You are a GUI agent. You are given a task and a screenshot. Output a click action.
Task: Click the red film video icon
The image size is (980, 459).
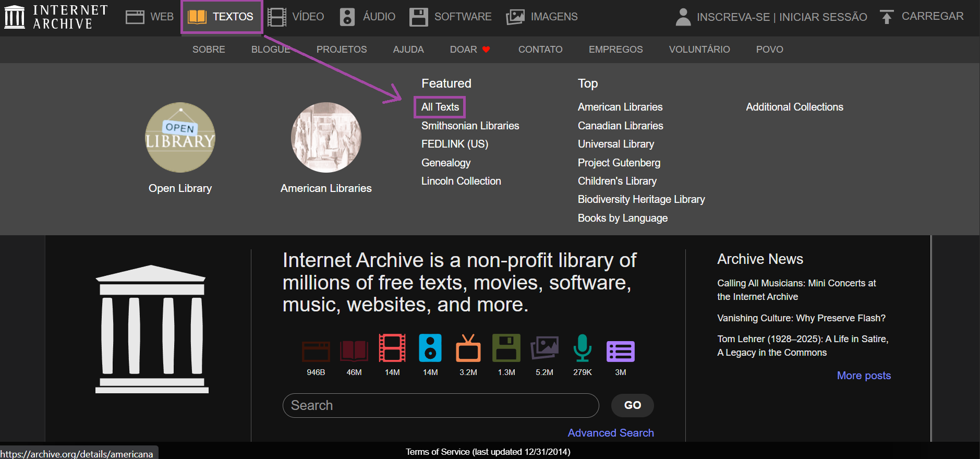click(x=392, y=348)
